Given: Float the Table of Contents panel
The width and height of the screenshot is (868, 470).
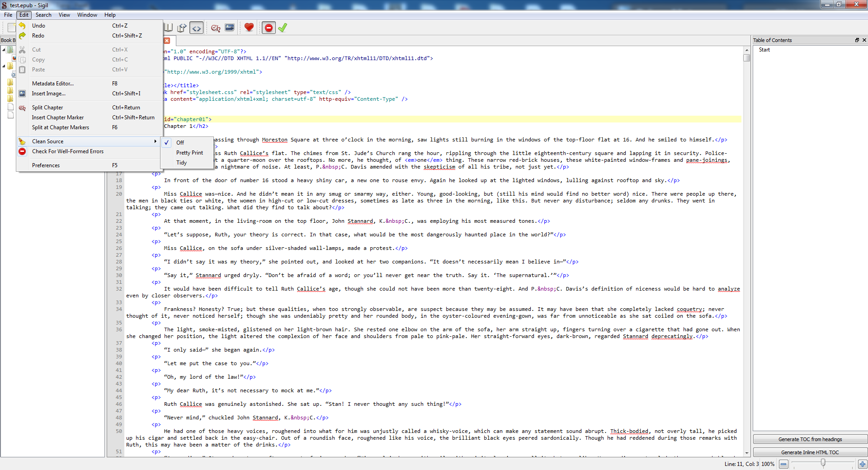Looking at the screenshot, I should click(857, 40).
